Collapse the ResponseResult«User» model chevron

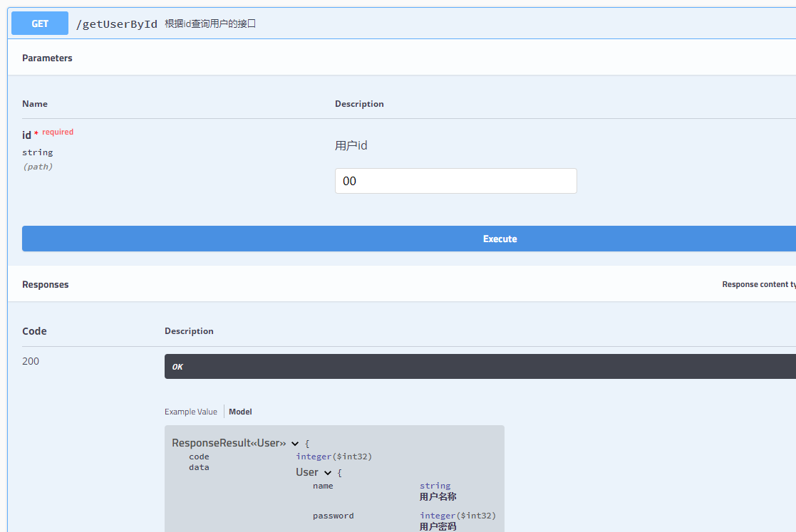(x=295, y=444)
